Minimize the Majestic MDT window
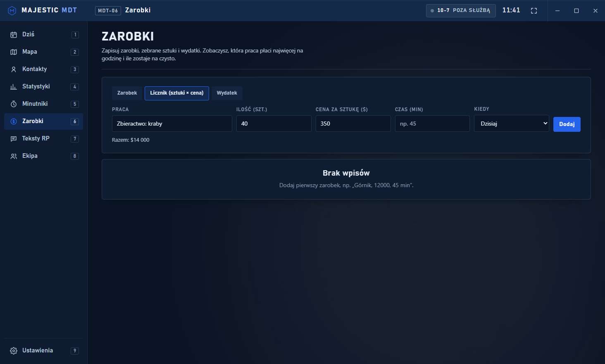The image size is (605, 364). (x=557, y=11)
